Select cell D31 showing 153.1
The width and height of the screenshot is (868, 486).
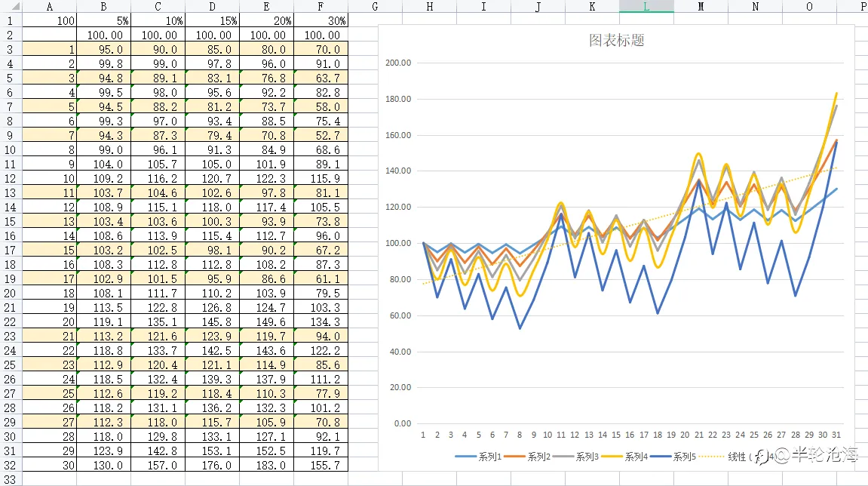click(212, 451)
